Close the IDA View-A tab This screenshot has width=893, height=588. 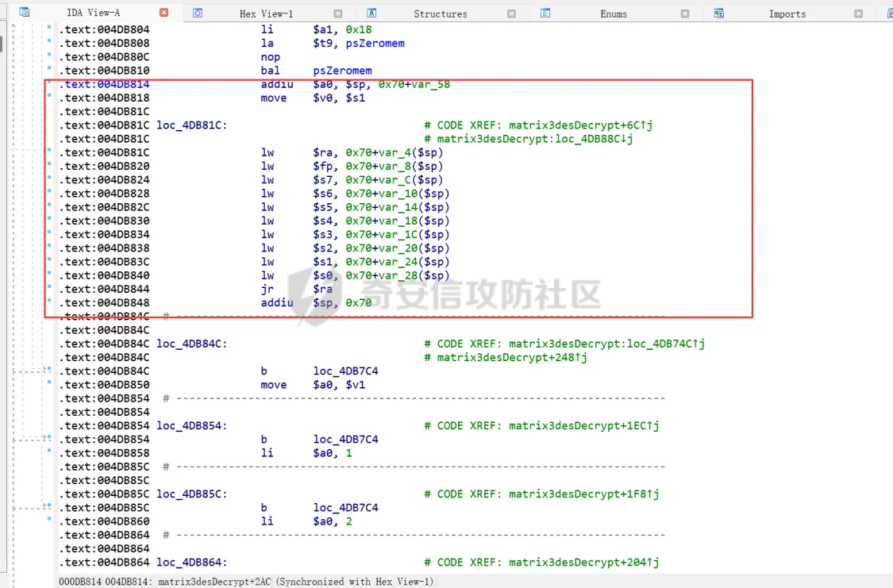point(164,13)
